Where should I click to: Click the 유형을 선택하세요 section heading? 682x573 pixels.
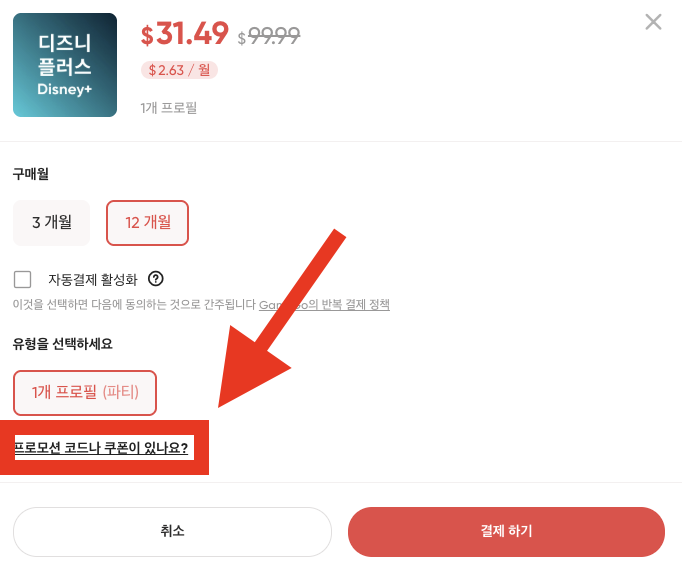[63, 344]
